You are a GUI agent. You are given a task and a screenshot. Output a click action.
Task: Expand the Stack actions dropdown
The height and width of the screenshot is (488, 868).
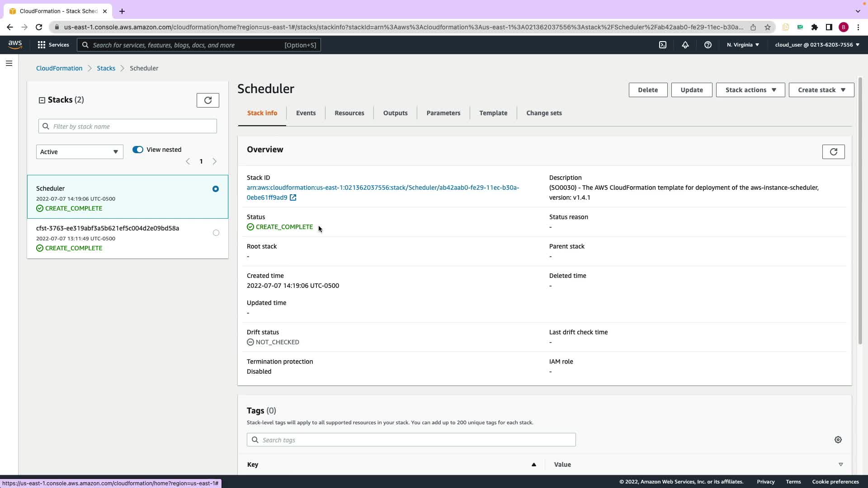tap(750, 90)
